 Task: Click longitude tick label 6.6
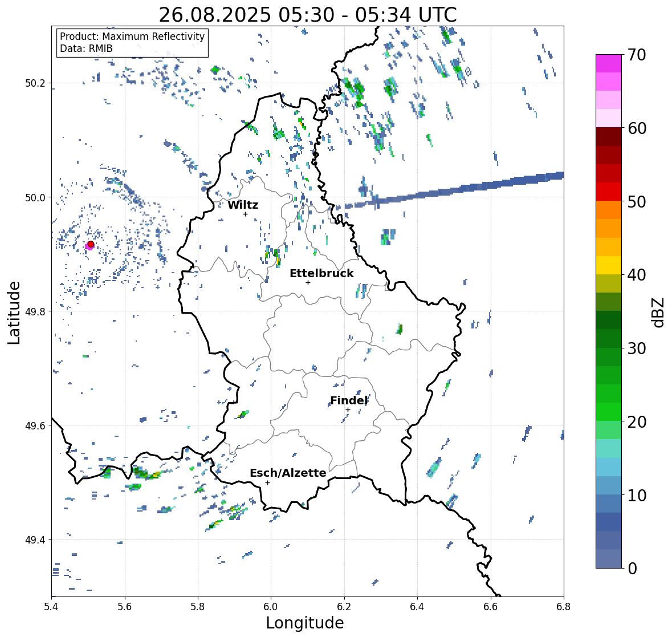491,607
